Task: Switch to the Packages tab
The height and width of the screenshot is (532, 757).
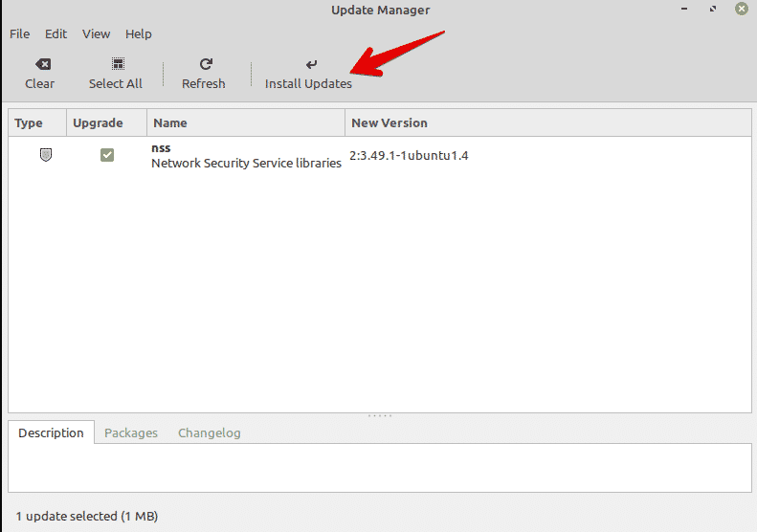Action: pos(131,432)
